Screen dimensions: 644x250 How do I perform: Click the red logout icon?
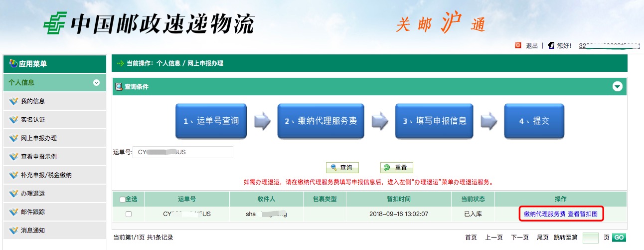pyautogui.click(x=518, y=45)
